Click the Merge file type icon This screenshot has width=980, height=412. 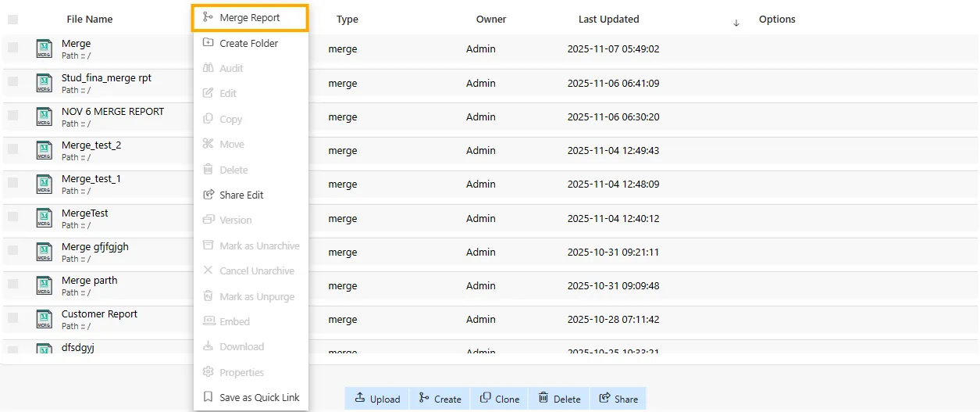[x=45, y=49]
